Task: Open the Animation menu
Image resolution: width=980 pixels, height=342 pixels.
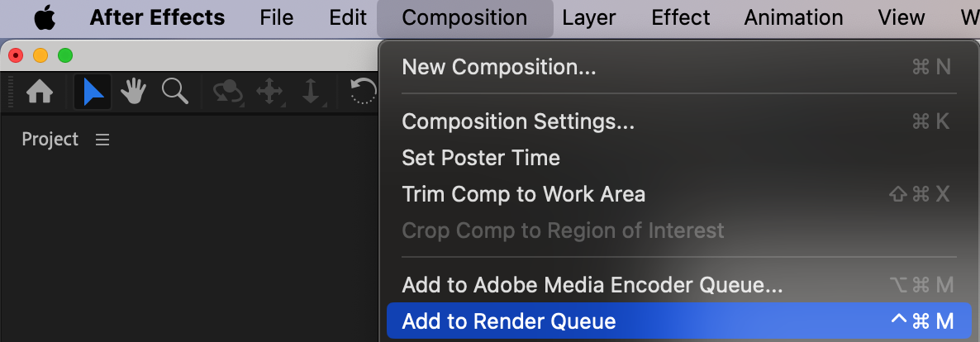Action: (x=793, y=17)
